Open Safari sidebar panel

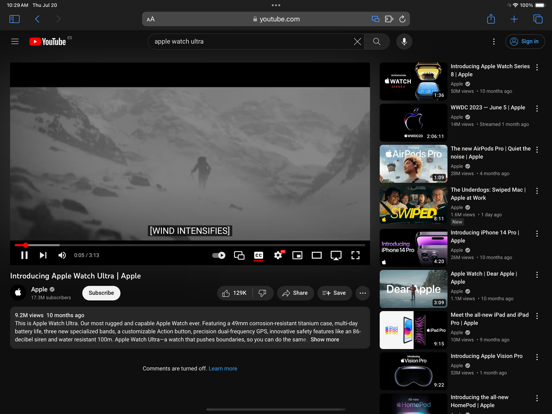click(14, 19)
